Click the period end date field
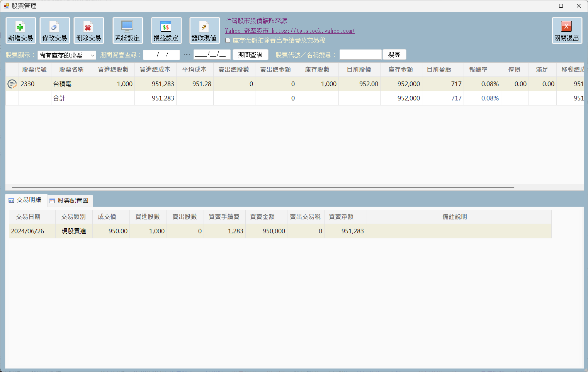Viewport: 588px width, 372px height. 212,55
